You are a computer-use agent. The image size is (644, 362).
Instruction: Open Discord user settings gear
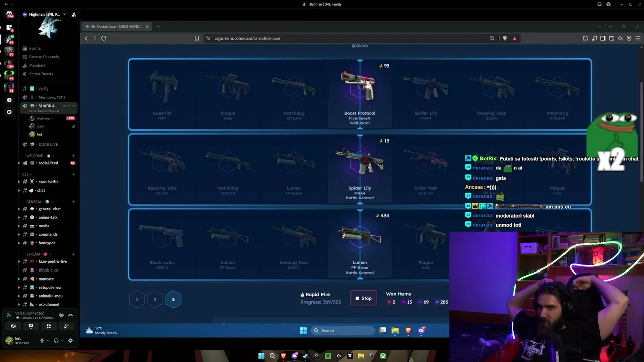click(x=70, y=340)
